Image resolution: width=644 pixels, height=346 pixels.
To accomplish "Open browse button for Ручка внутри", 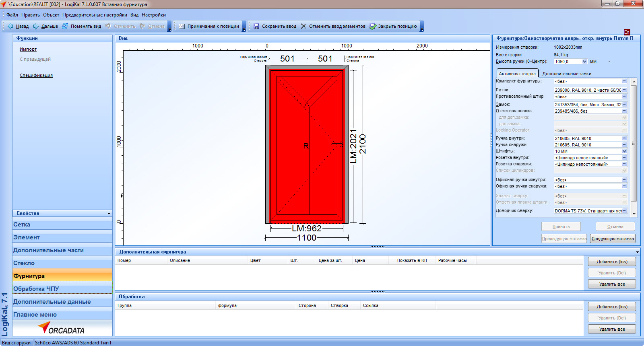I will point(625,138).
